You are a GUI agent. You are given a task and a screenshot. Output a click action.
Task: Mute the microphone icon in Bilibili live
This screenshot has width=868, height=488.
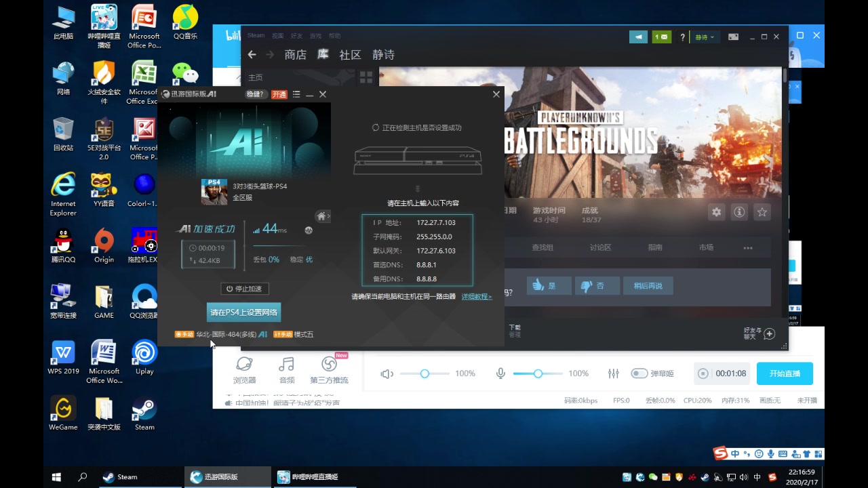pos(500,374)
